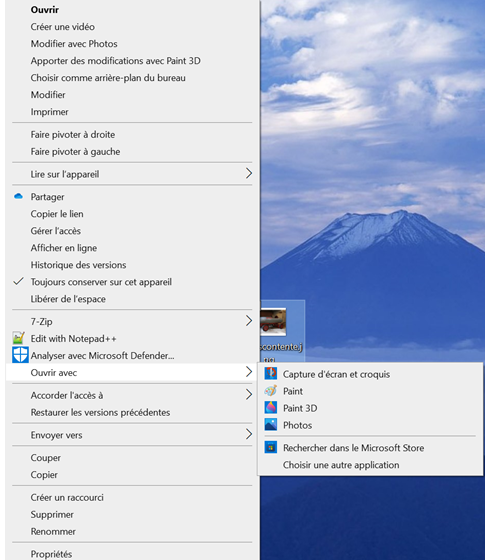Select Imprimer
This screenshot has width=490, height=560.
pos(132,112)
